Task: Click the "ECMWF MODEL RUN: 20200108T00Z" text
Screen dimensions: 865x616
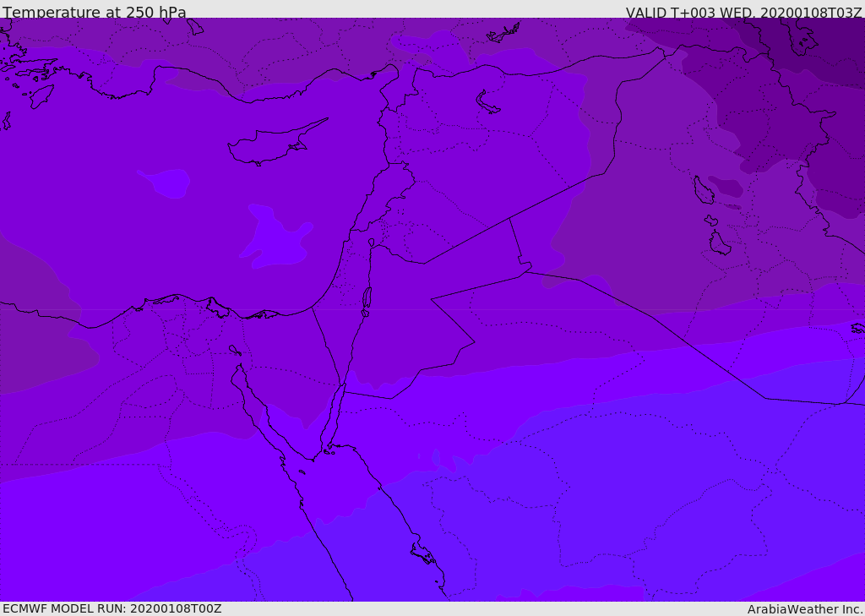Action: click(112, 608)
